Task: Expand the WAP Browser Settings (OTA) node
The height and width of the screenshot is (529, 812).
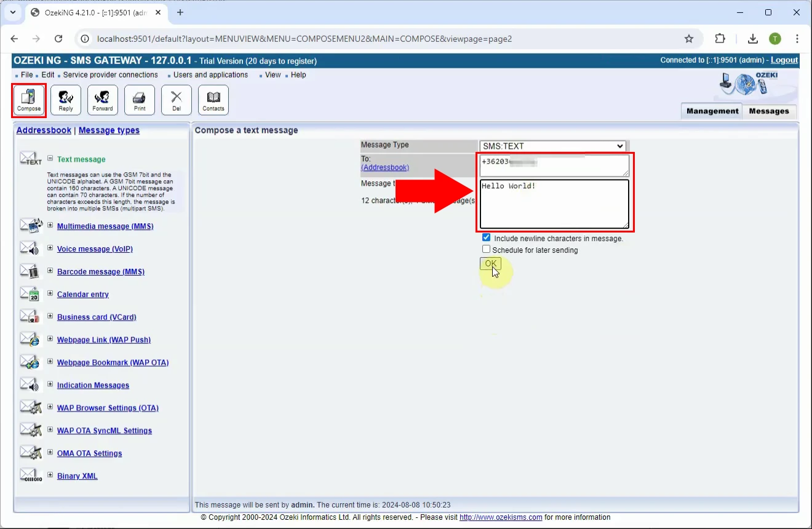Action: coord(50,407)
